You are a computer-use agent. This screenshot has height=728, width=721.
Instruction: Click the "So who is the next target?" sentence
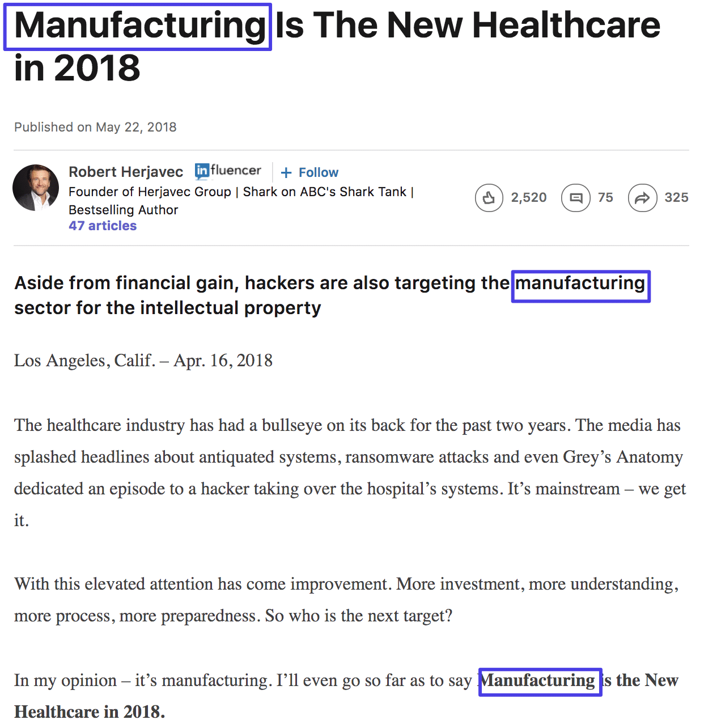pyautogui.click(x=359, y=616)
